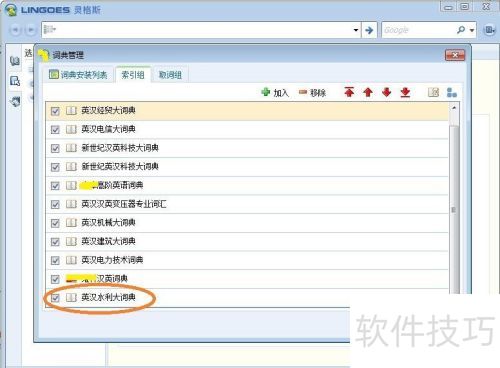This screenshot has height=368, width=500.
Task: Select the 英汉水利大词典 row text
Action: pyautogui.click(x=108, y=297)
